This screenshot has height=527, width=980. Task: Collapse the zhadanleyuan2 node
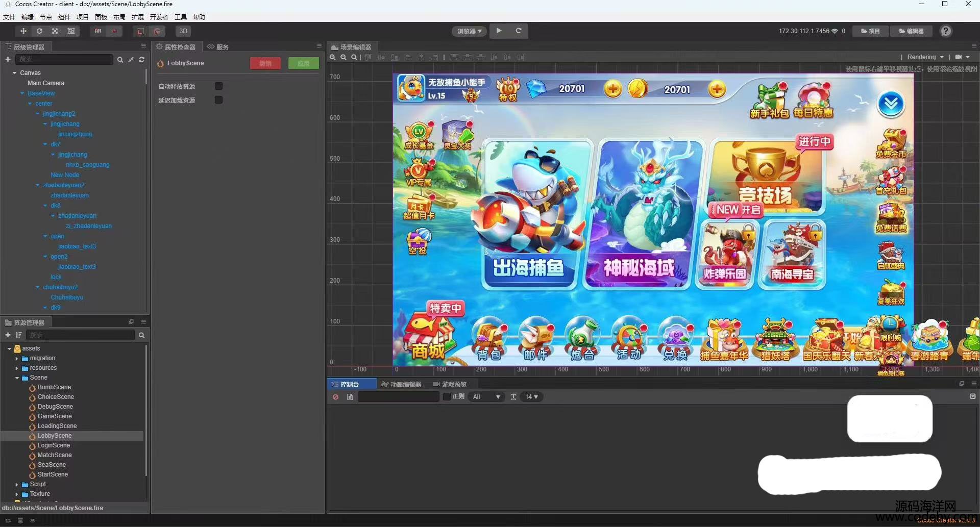(38, 185)
